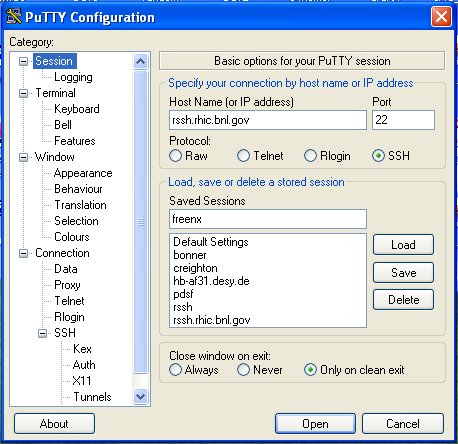Image resolution: width=458 pixels, height=444 pixels.
Task: Save the current session settings
Action: [x=403, y=273]
